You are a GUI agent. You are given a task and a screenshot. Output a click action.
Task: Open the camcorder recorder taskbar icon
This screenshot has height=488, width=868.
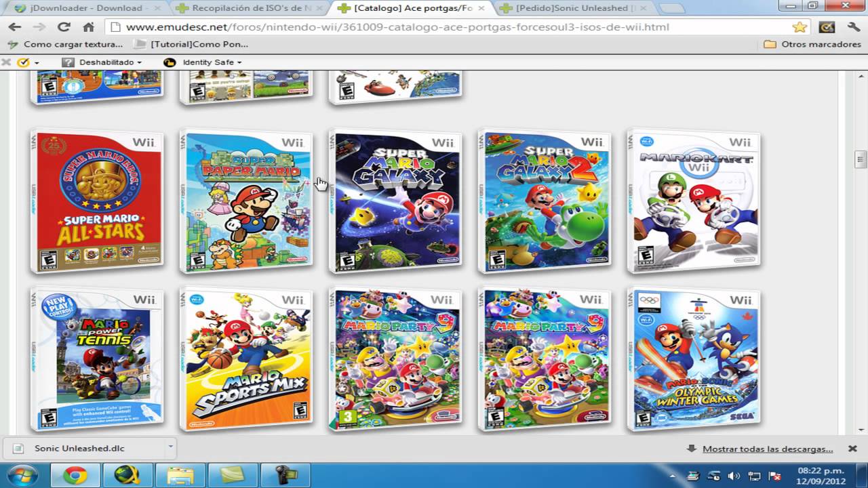tap(284, 475)
